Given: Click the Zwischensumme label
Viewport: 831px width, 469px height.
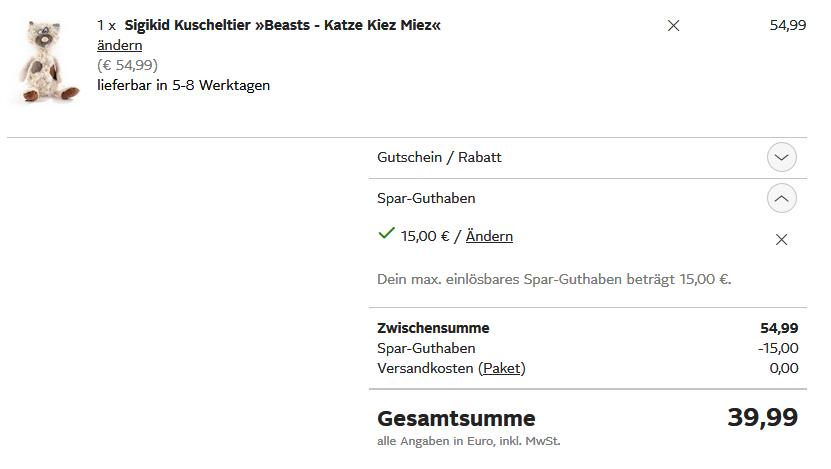Looking at the screenshot, I should [x=433, y=328].
